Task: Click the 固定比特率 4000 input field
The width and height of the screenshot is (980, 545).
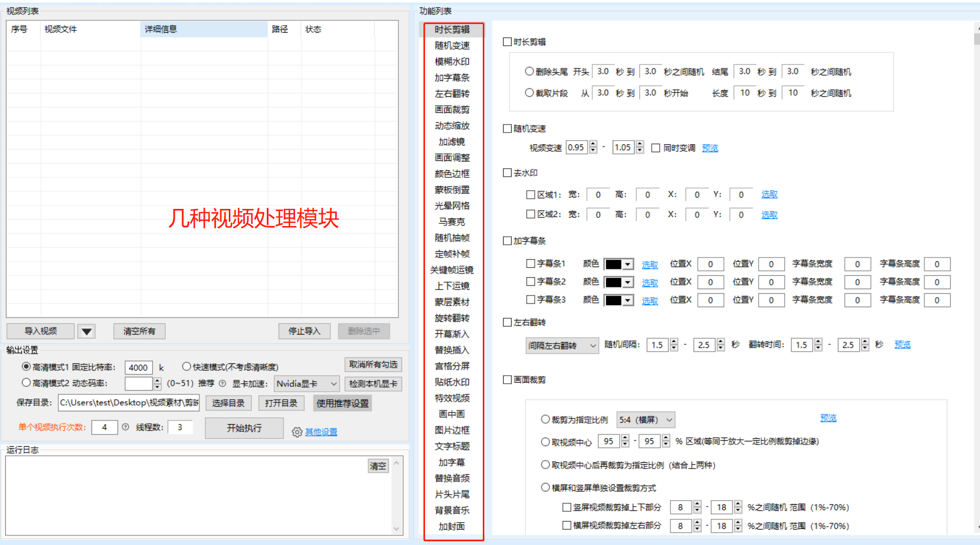Action: pos(138,368)
